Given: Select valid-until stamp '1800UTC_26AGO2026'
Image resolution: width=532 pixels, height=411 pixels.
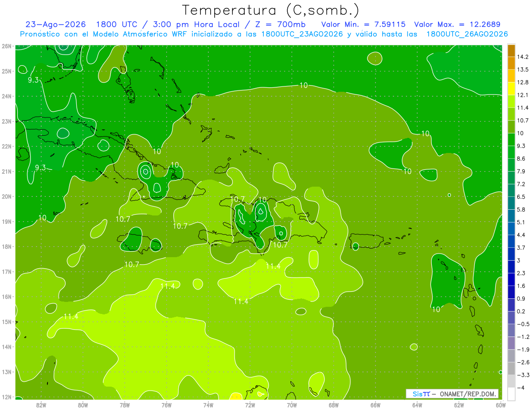Looking at the screenshot, I should [x=467, y=34].
